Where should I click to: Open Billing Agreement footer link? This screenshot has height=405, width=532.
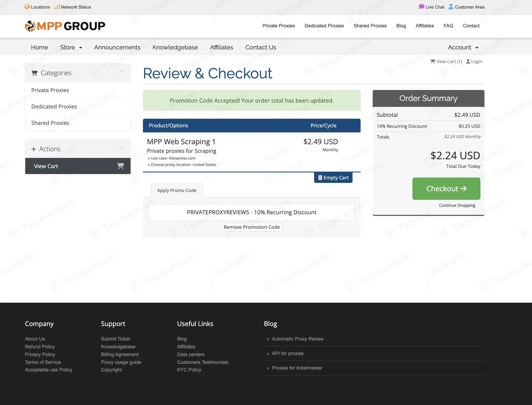click(120, 355)
